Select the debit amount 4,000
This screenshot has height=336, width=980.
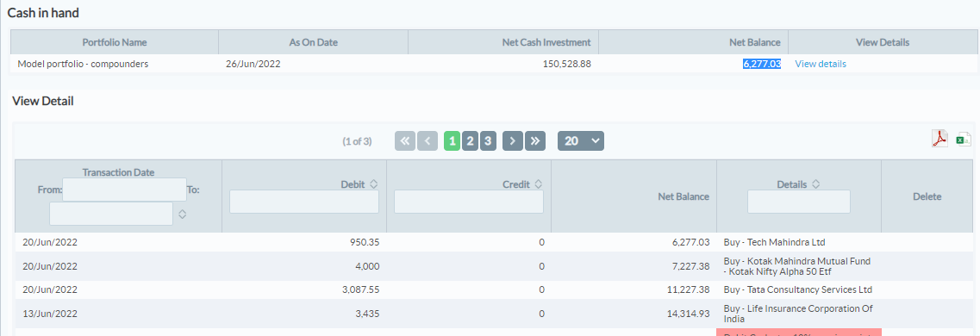367,266
